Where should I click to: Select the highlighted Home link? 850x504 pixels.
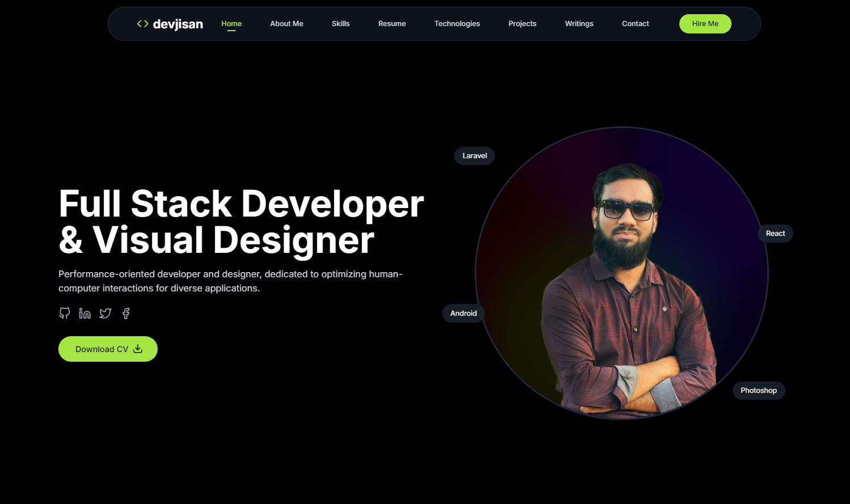[231, 23]
